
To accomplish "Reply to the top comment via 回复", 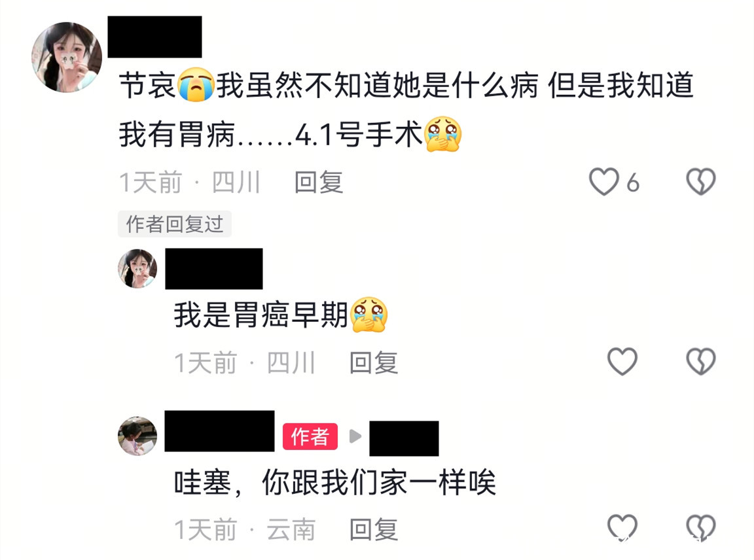I will coord(319,182).
